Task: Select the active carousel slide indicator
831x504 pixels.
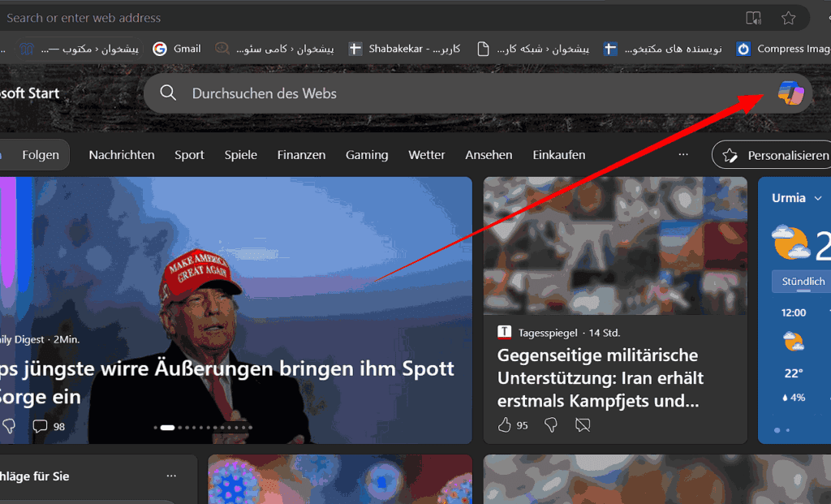Action: [167, 427]
